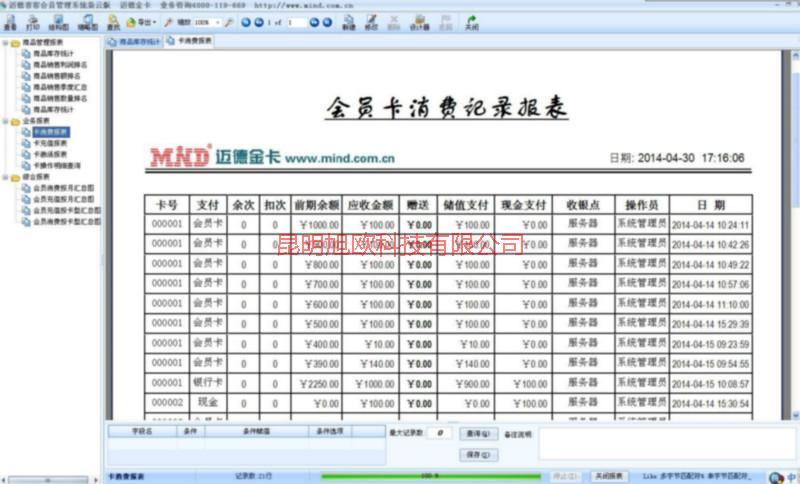Click the 备注说明 text area
This screenshot has height=484, width=800.
click(665, 444)
